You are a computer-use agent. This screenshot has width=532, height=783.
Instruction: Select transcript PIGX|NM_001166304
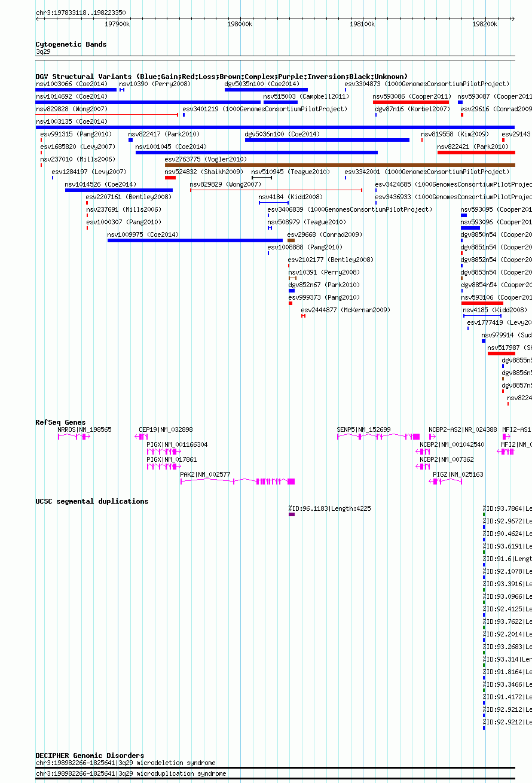coord(178,444)
